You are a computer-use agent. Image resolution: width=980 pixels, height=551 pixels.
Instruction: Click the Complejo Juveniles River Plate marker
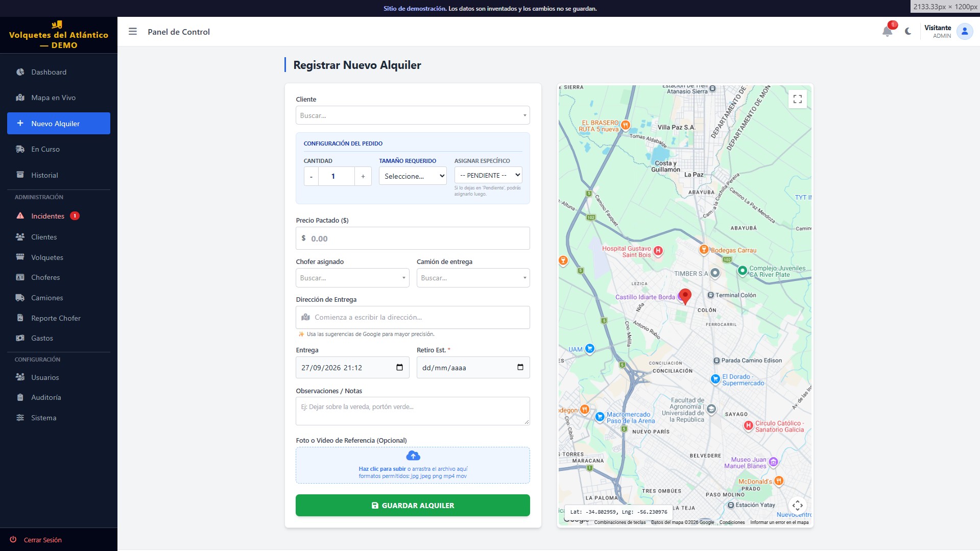tap(743, 271)
